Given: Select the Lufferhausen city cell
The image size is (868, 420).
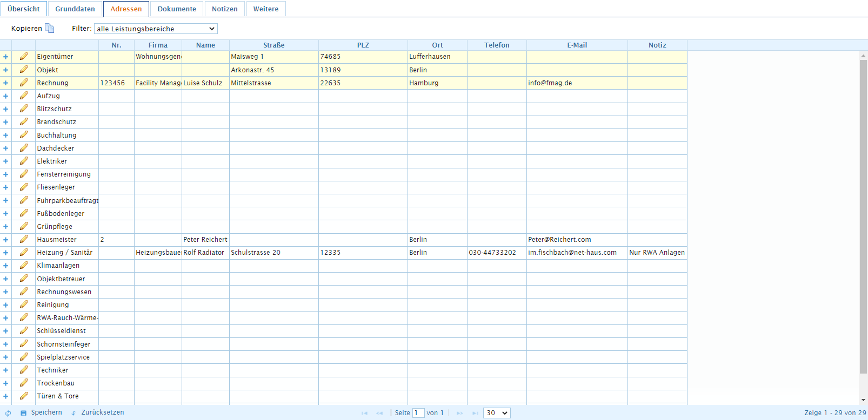Looking at the screenshot, I should pyautogui.click(x=437, y=57).
